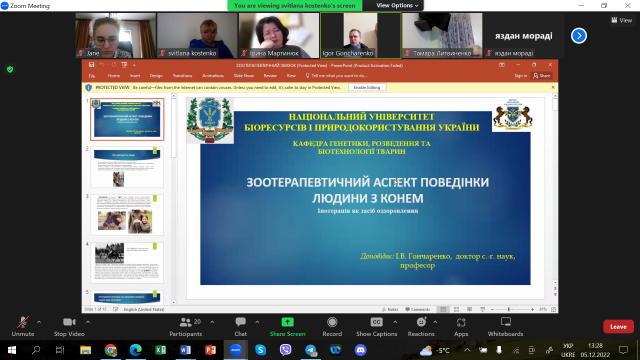Image resolution: width=640 pixels, height=360 pixels.
Task: Show Captions in the meeting
Action: click(376, 327)
